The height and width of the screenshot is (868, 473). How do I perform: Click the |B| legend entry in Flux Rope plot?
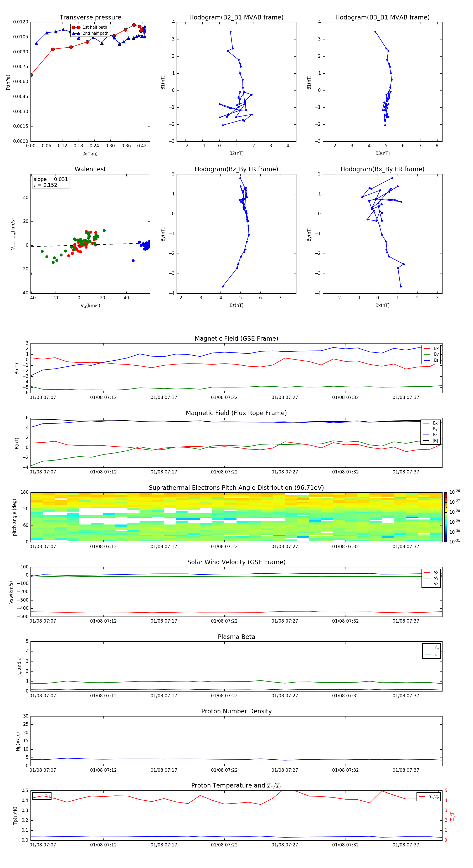click(431, 441)
